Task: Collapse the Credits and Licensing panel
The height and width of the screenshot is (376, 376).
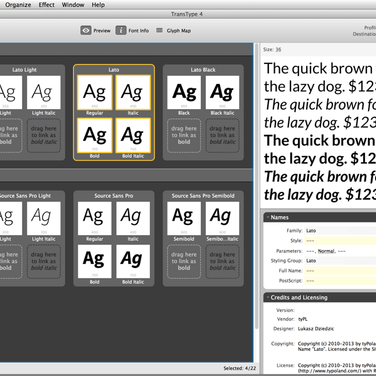Action: coord(267,297)
